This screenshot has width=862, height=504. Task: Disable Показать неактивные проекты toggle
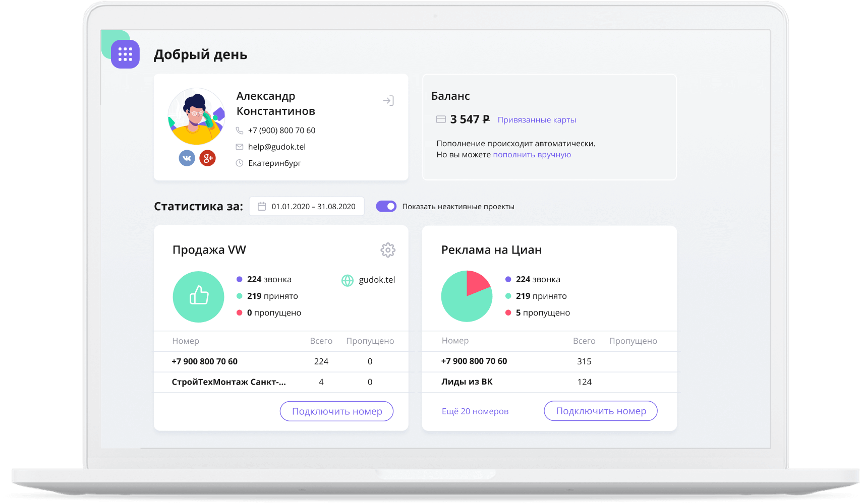(386, 206)
